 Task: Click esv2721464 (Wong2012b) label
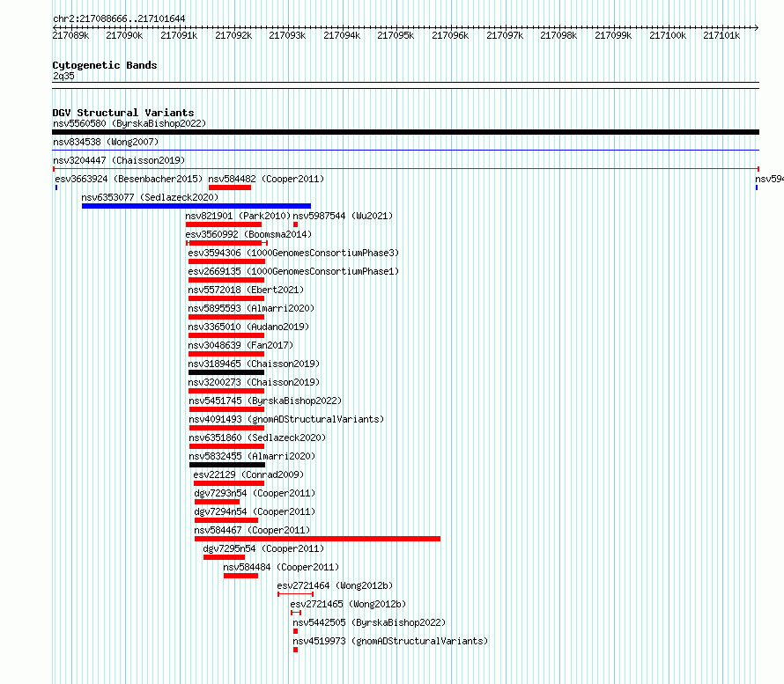coord(335,585)
